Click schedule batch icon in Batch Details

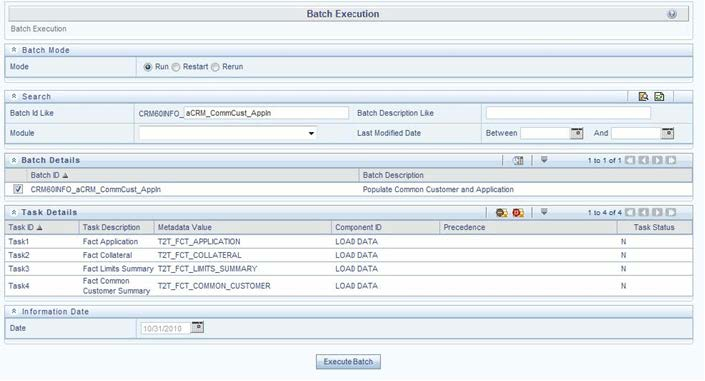[518, 160]
